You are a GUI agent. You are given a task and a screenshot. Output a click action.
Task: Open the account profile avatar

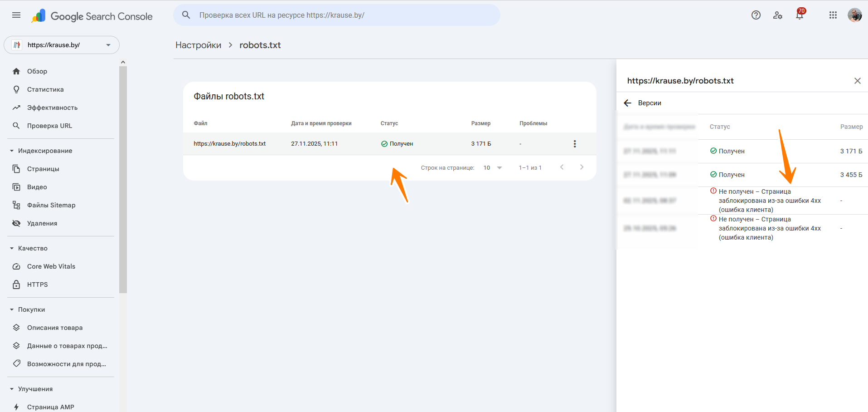click(x=854, y=15)
